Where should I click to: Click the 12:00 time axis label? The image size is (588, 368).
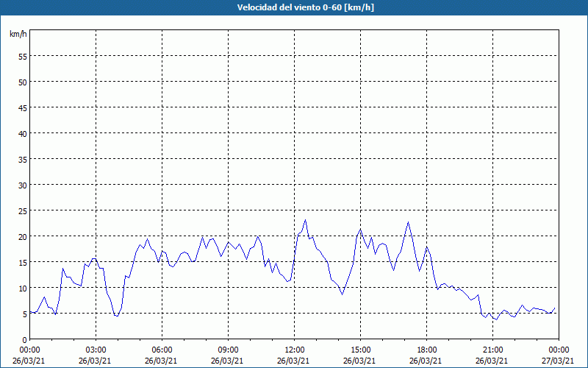pyautogui.click(x=295, y=350)
